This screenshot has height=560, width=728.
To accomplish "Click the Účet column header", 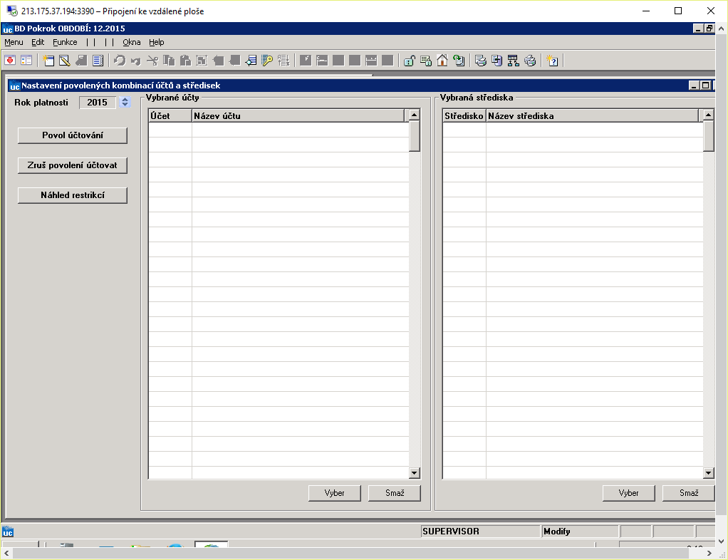I will [170, 115].
